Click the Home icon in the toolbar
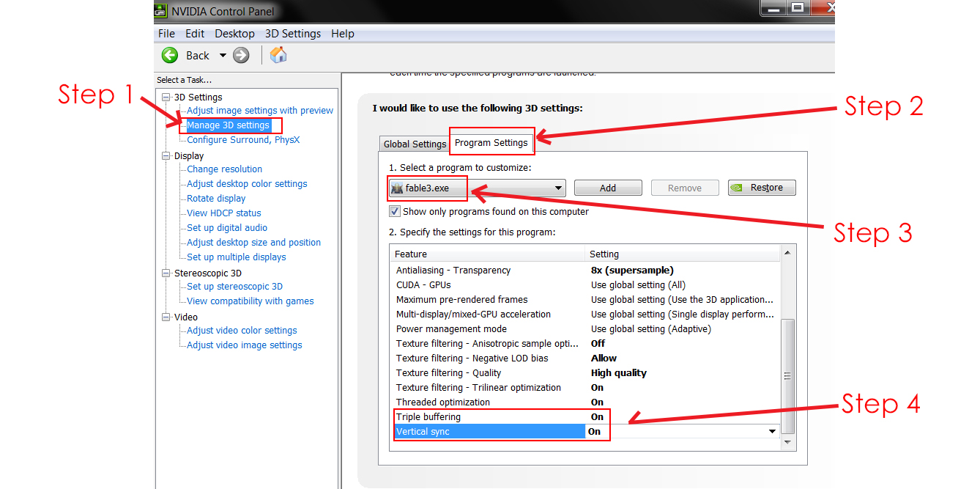The image size is (980, 489). pos(278,55)
